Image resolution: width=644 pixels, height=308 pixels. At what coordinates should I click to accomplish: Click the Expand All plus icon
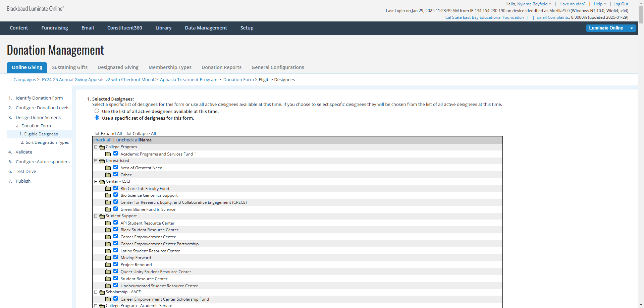coord(97,133)
